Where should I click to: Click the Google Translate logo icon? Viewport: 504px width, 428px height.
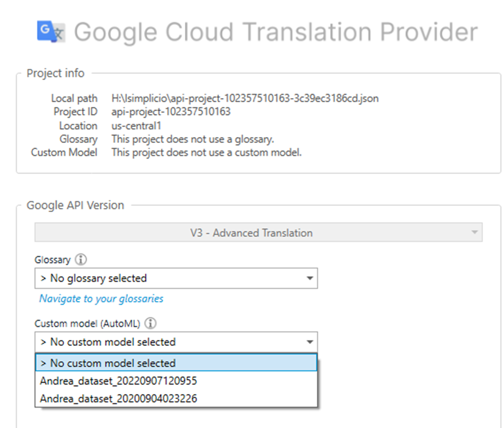(51, 32)
